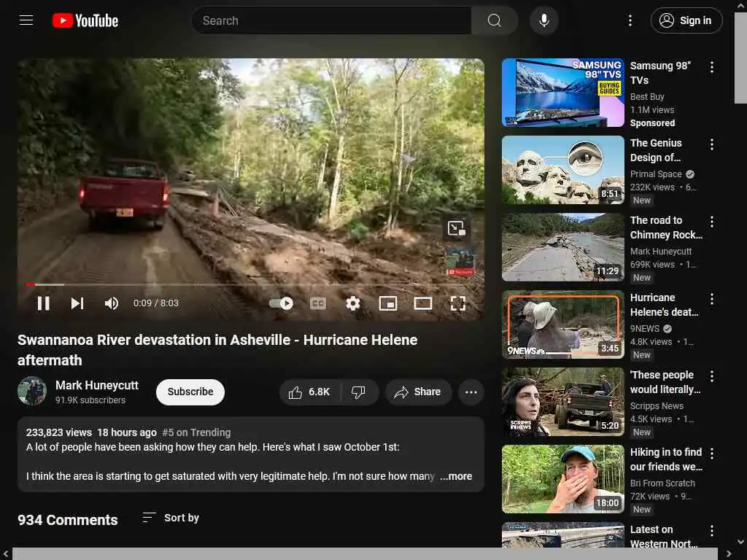
Task: Open The Genius Design of thumbnail
Action: pyautogui.click(x=562, y=170)
